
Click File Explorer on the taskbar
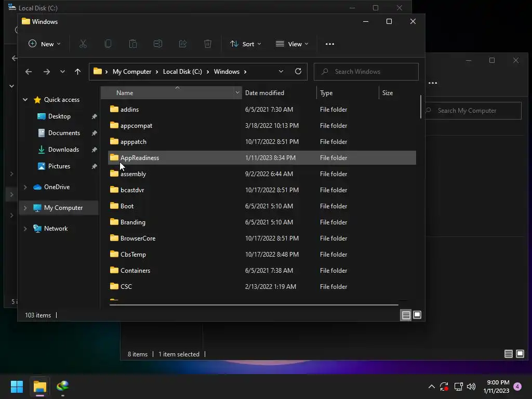click(x=39, y=387)
